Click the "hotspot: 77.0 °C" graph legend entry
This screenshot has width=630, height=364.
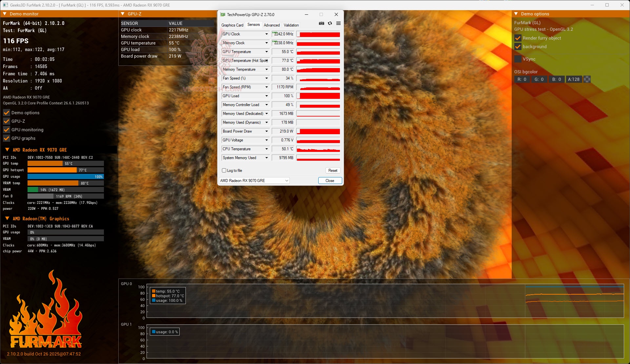[168, 296]
